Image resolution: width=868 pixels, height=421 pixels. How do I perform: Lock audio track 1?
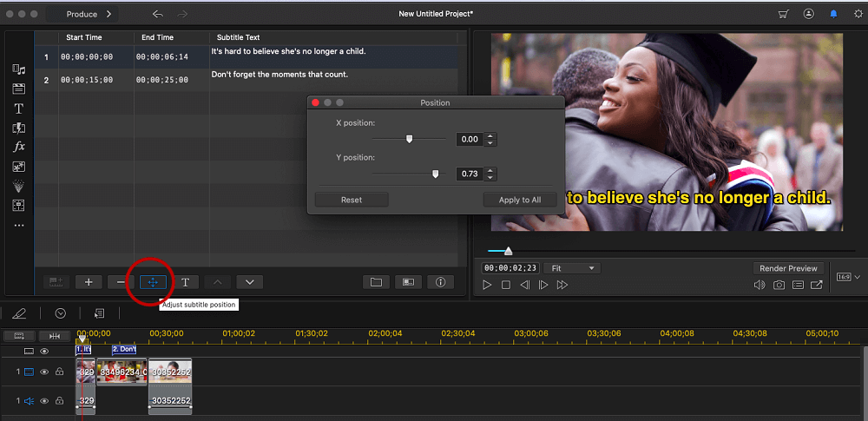[x=59, y=400]
